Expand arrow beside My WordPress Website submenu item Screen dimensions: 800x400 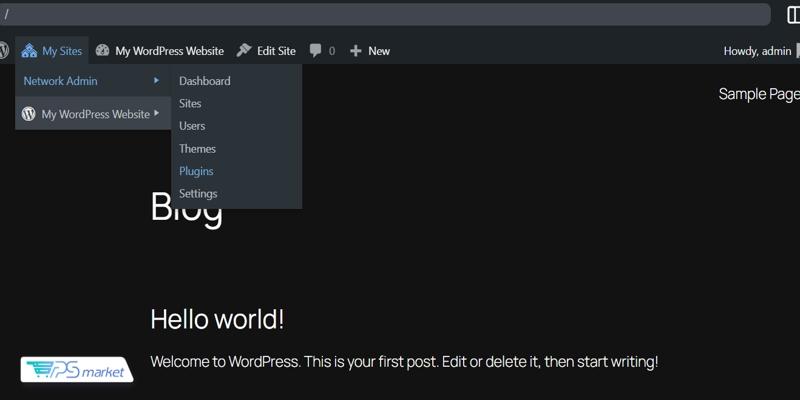tap(157, 114)
